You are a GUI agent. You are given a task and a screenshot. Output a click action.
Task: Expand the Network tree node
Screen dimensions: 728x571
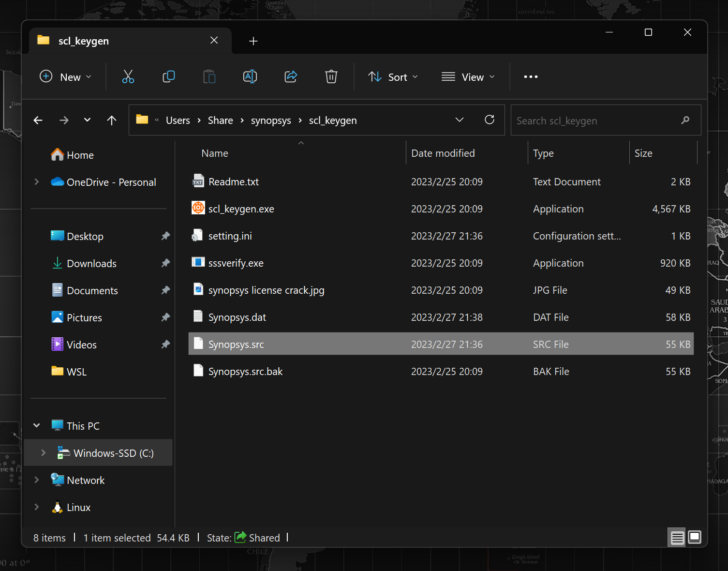pos(37,480)
